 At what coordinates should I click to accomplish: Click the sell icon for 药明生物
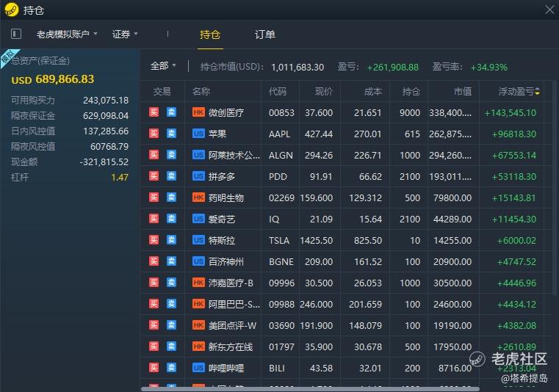171,197
